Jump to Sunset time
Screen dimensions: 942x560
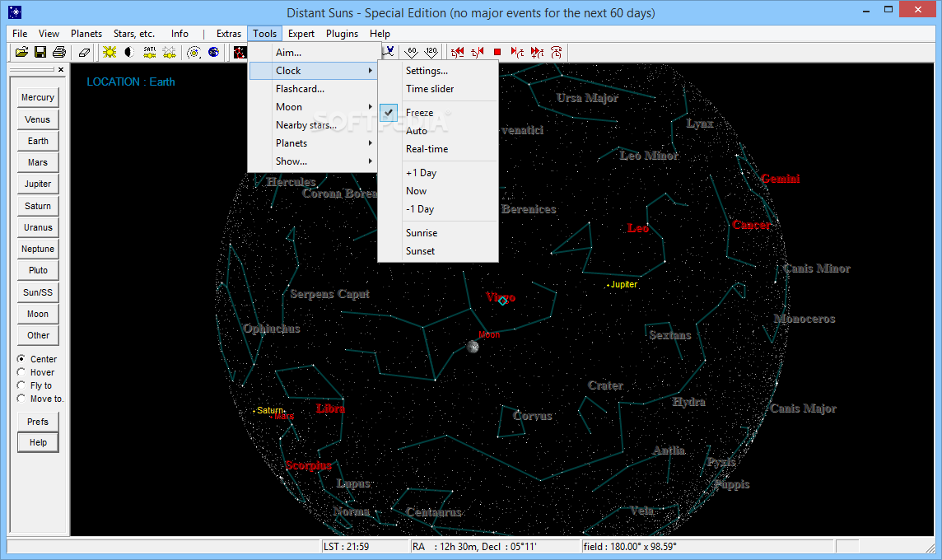point(438,250)
